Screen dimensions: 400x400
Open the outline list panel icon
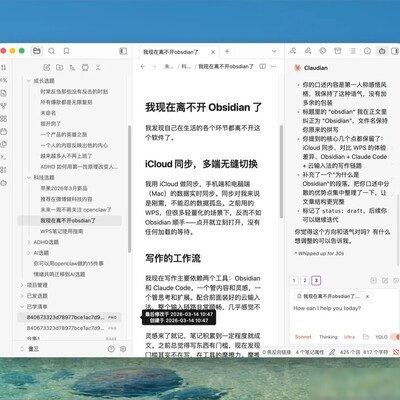352,51
